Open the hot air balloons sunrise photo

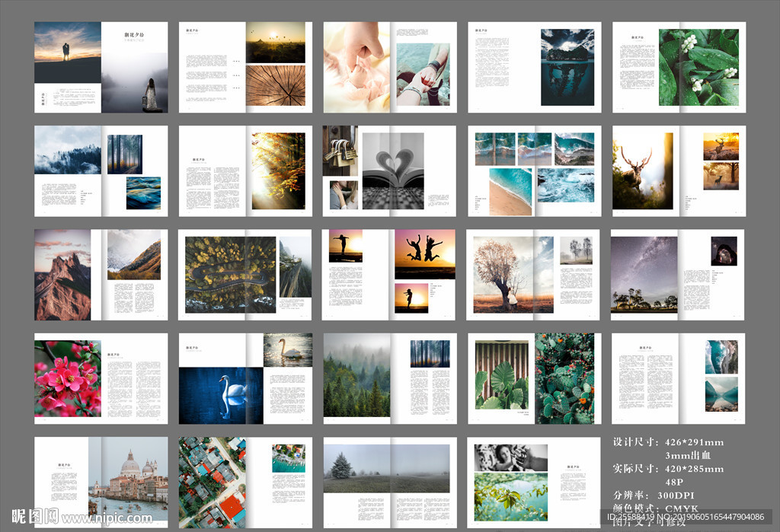click(x=276, y=43)
